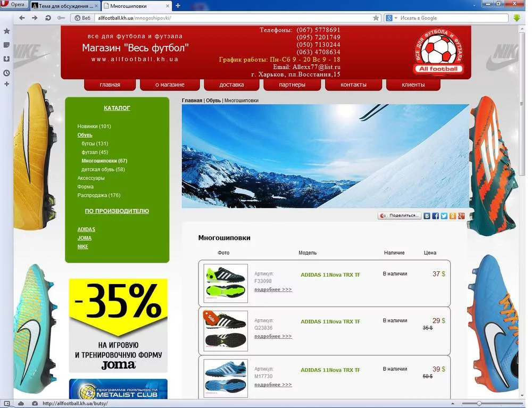Select 'Многошиповки (67)' in the catalog

(x=104, y=161)
